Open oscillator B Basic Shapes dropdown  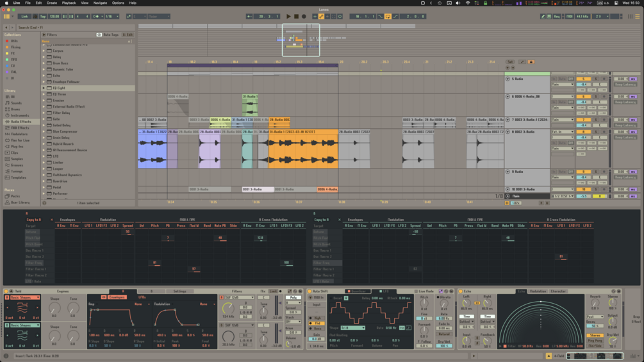[x=24, y=325]
